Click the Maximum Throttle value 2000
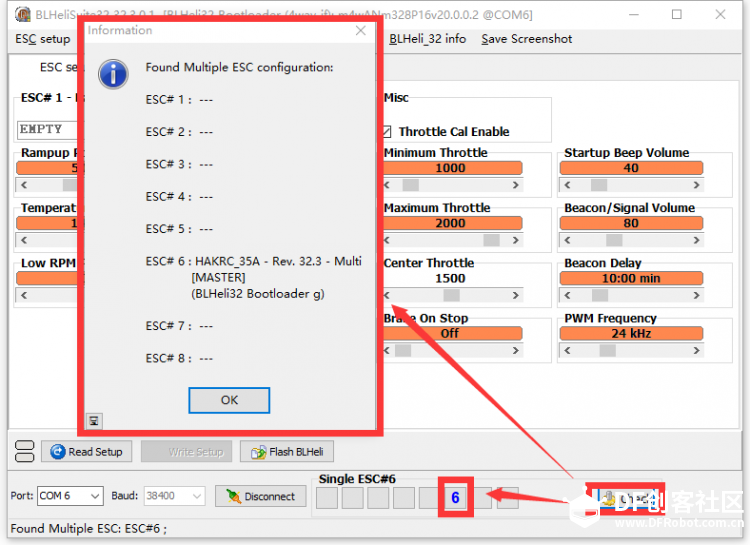The height and width of the screenshot is (545, 750). (x=451, y=223)
